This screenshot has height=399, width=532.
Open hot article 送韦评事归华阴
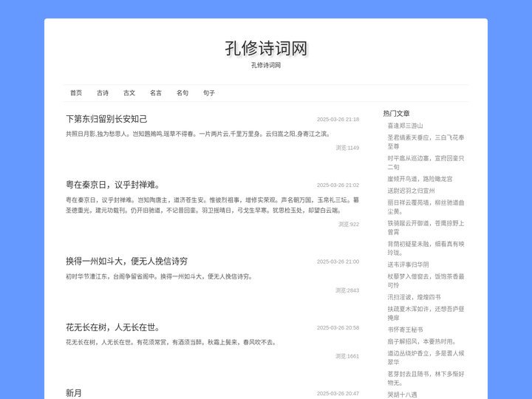pyautogui.click(x=408, y=265)
